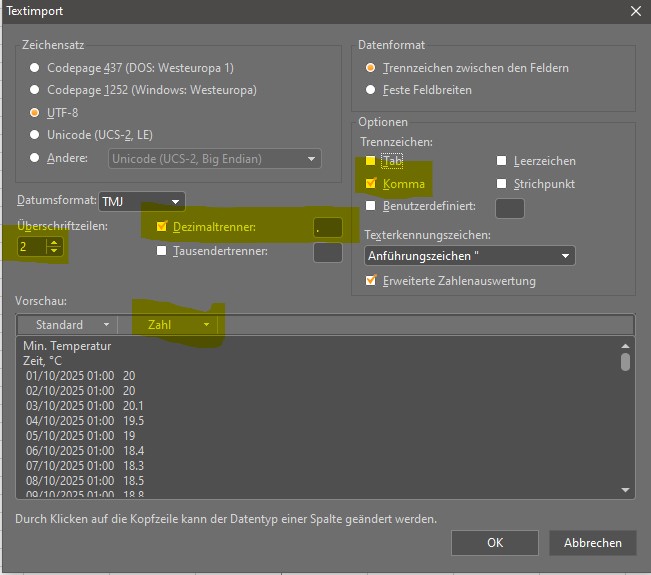The height and width of the screenshot is (575, 651).
Task: Close the Textimport dialog with X
Action: [635, 11]
